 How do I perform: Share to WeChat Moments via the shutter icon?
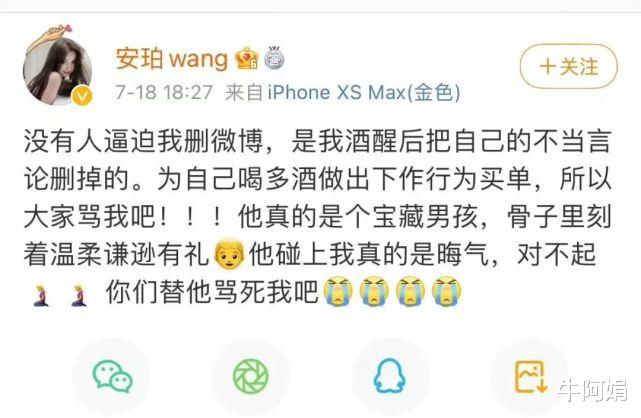pyautogui.click(x=251, y=376)
